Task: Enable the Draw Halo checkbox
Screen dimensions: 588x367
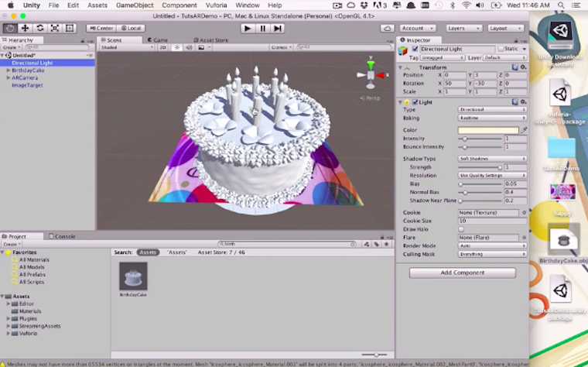Action: pyautogui.click(x=462, y=229)
